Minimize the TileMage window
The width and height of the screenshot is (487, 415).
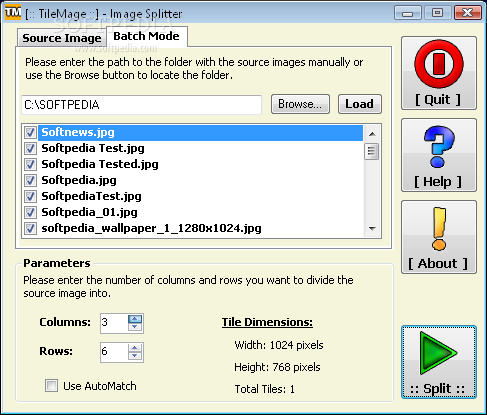pos(408,13)
